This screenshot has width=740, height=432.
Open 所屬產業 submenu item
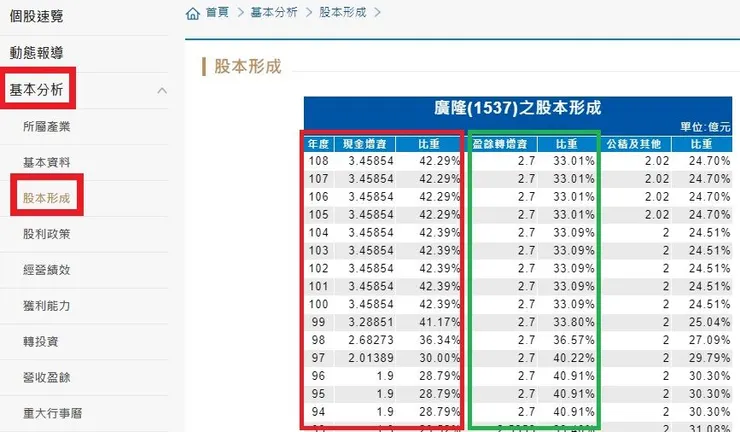(47, 127)
